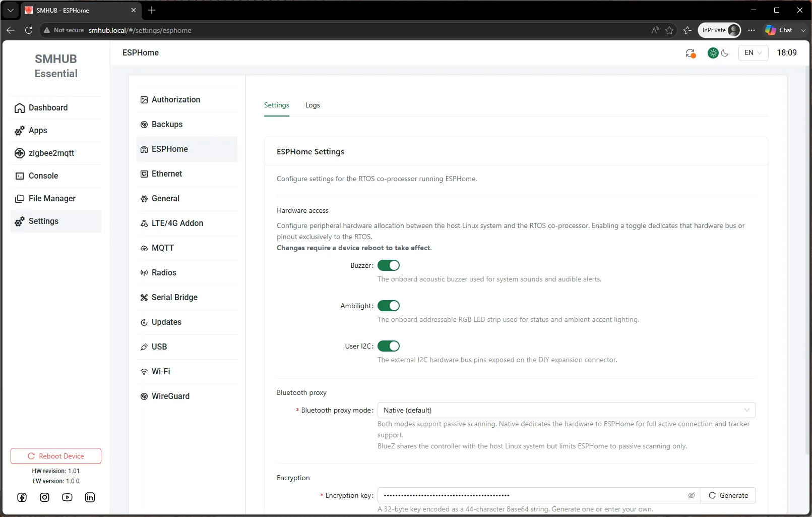Click the read aloud icon in address bar

pyautogui.click(x=655, y=30)
